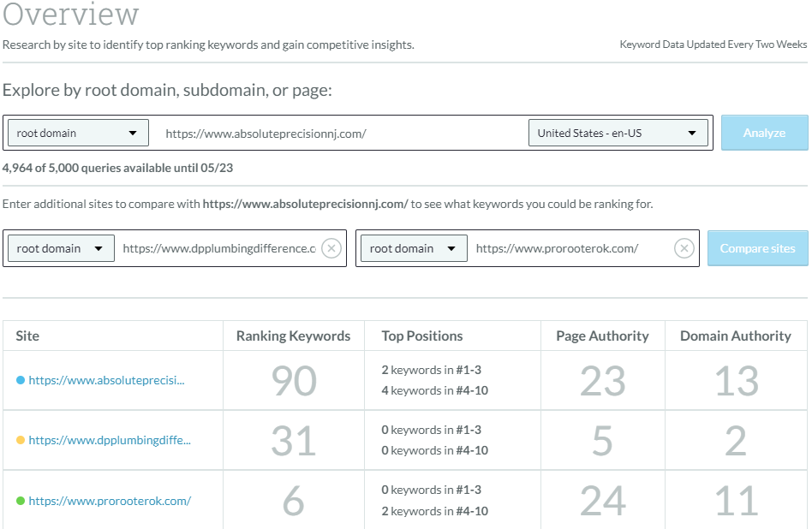812x529 pixels.
Task: Click the domain authority value 2
Action: (736, 441)
